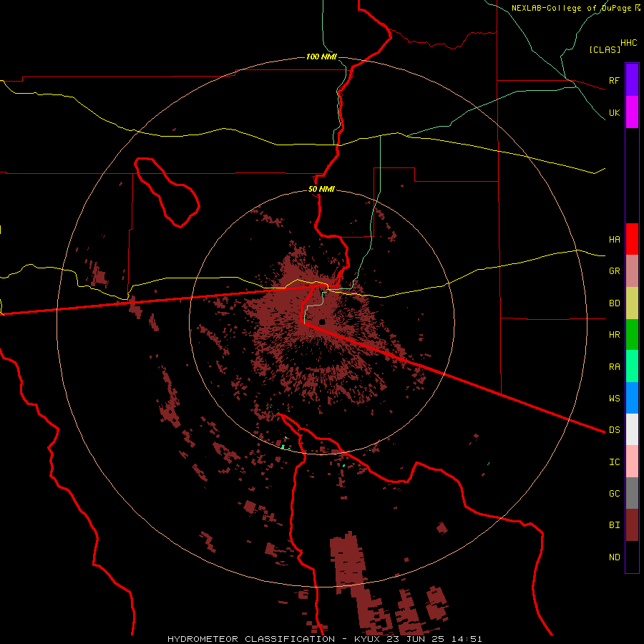The height and width of the screenshot is (644, 644).
Task: Click the RA legend label
Action: pos(614,366)
